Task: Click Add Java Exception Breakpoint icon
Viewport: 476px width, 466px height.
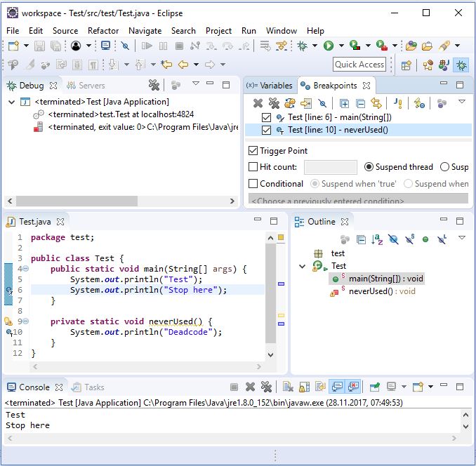Action: pos(398,103)
